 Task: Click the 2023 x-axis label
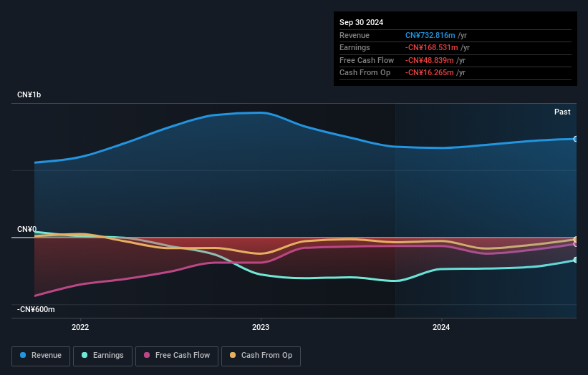click(x=261, y=328)
